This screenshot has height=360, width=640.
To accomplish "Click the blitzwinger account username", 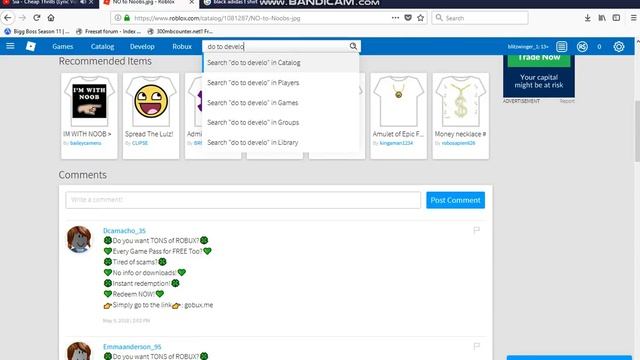I will 528,47.
